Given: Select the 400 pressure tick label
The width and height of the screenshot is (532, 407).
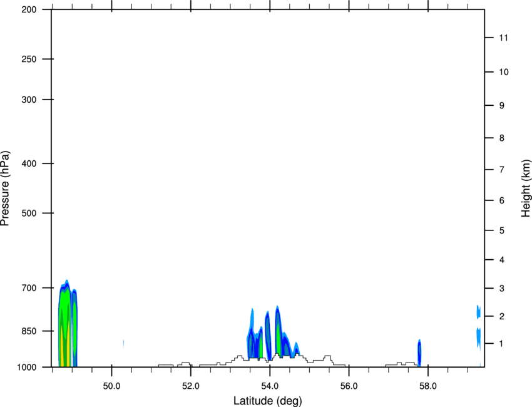Looking at the screenshot, I should [x=29, y=163].
